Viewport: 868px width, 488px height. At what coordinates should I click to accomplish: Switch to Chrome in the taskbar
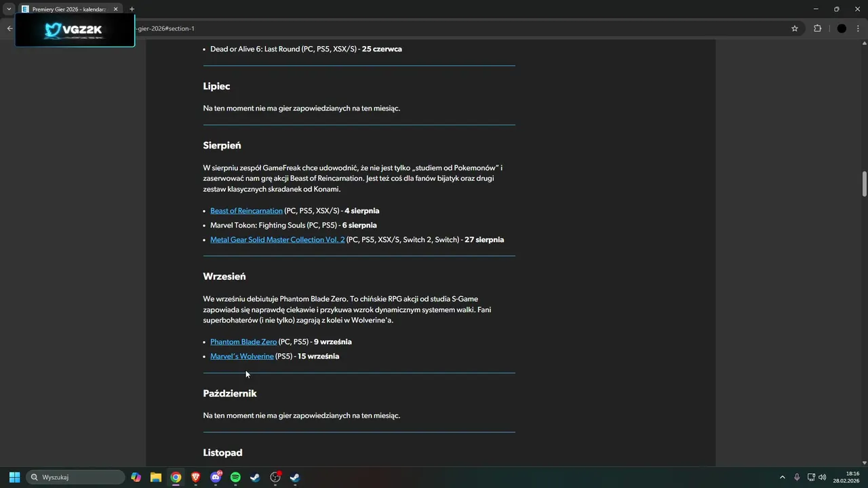176,477
